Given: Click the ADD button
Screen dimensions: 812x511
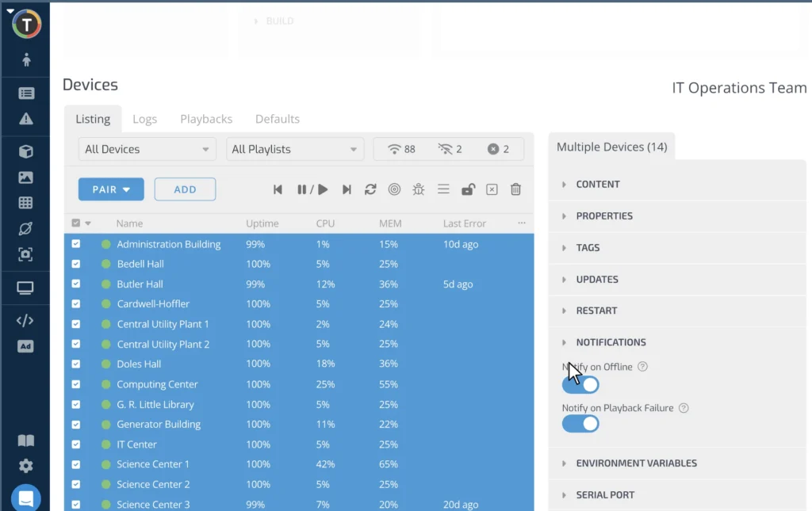Looking at the screenshot, I should [x=185, y=189].
